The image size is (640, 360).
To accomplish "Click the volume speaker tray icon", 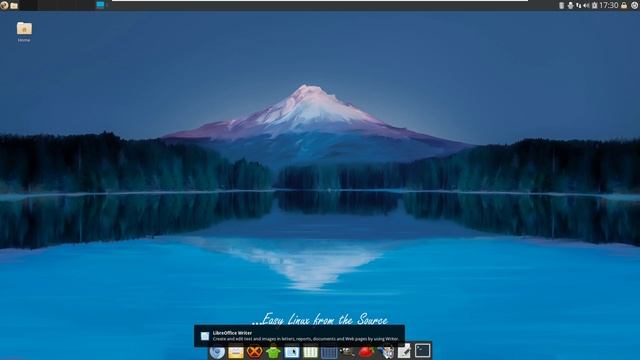I will click(x=586, y=5).
